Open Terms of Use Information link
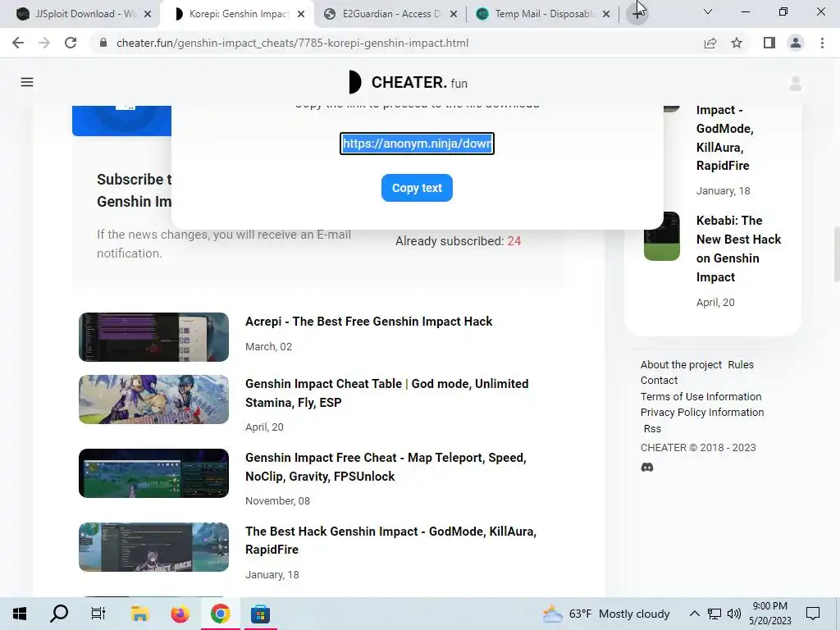This screenshot has width=840, height=630. point(701,396)
